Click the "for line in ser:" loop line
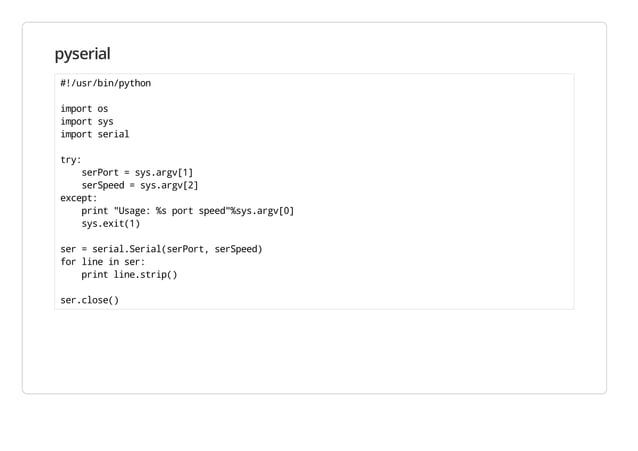Screen dimensions: 638x451 pyautogui.click(x=102, y=262)
